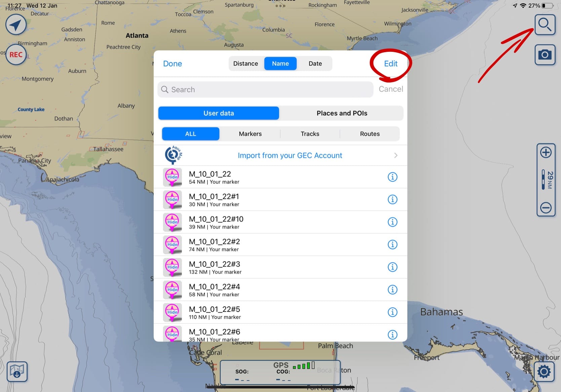Zoom out with the minus icon

[546, 208]
